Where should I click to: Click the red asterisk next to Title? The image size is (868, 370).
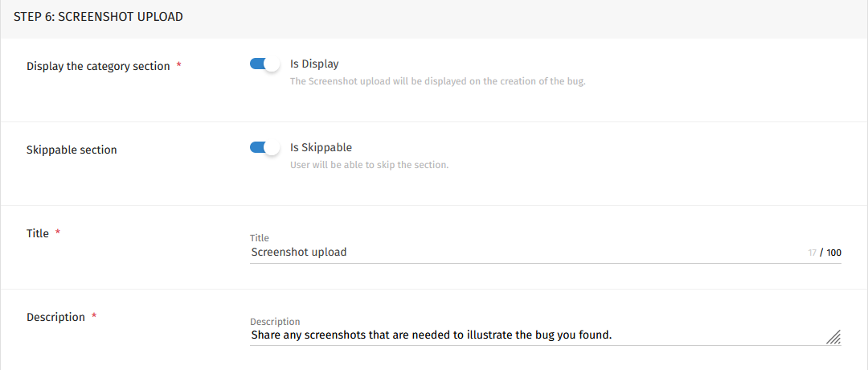[58, 232]
